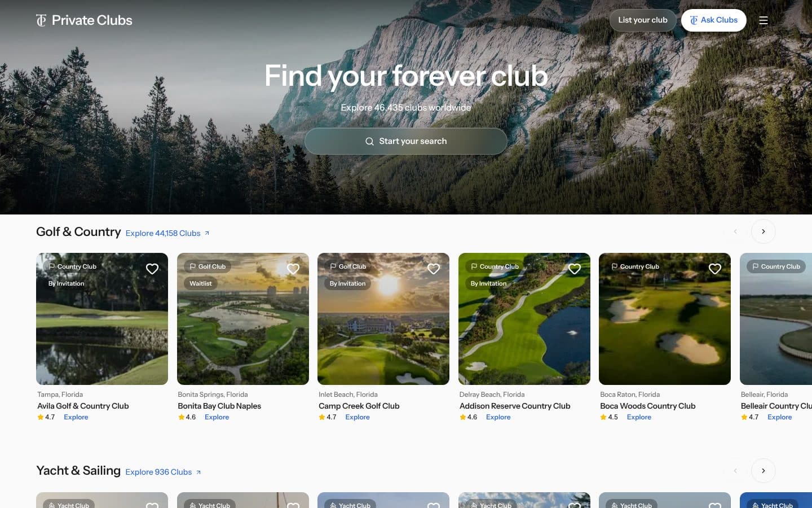
Task: Explore link under Avila Golf & Country Club
Action: 76,417
